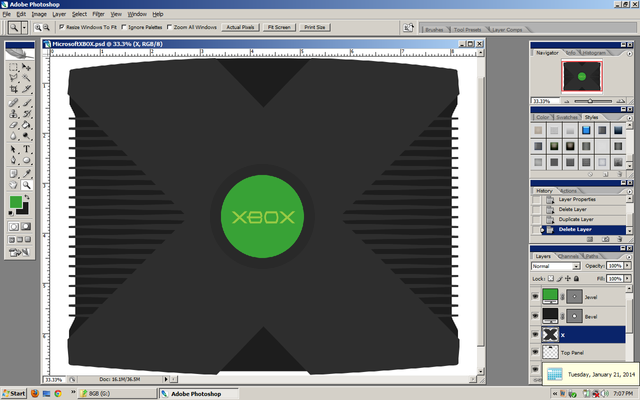Select the Ellipse shape tool
Image resolution: width=640 pixels, height=400 pixels.
click(27, 160)
